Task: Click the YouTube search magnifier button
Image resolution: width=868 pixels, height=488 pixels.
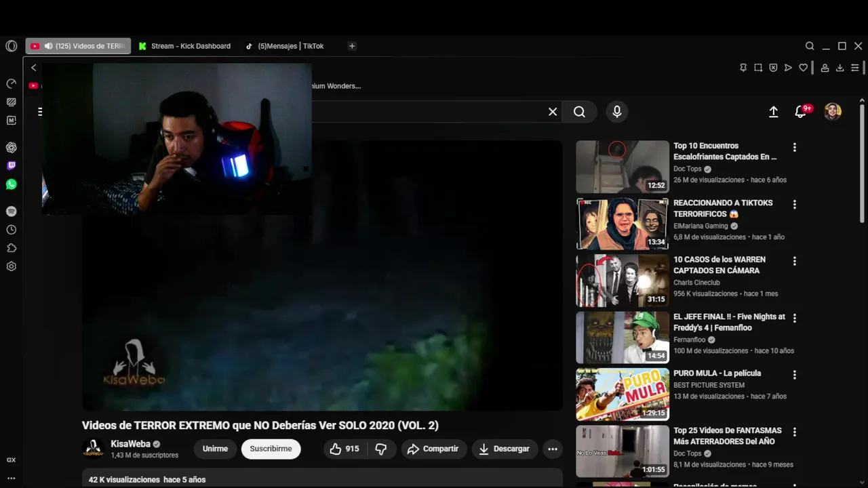Action: coord(579,112)
